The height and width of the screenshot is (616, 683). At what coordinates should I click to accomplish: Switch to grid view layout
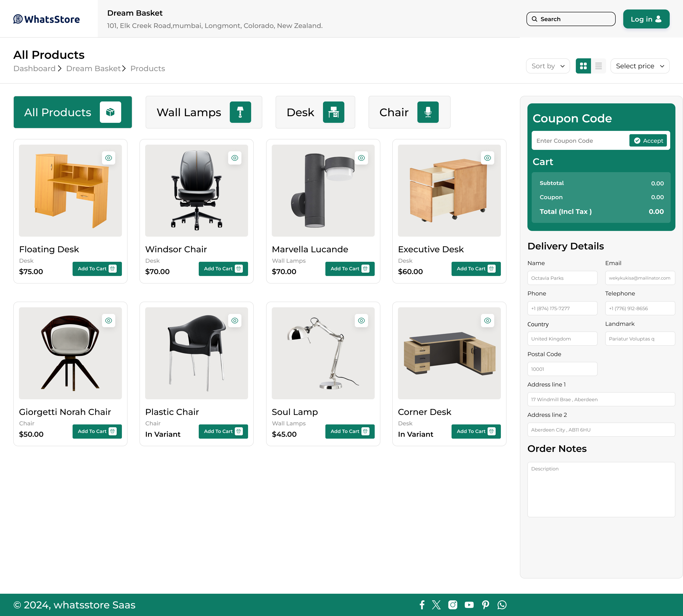click(x=583, y=66)
